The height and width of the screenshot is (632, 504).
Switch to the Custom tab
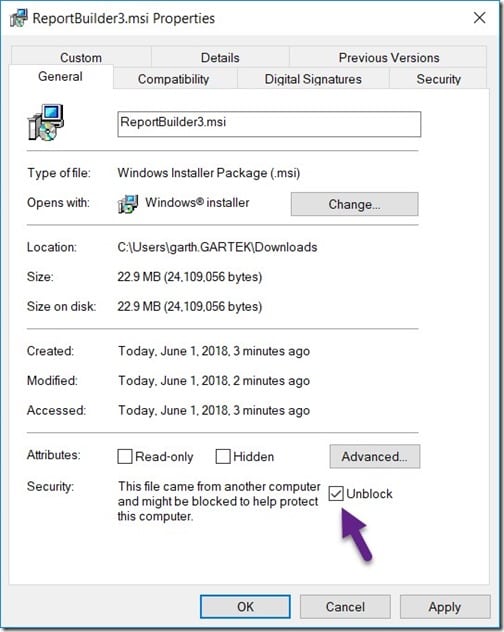point(81,57)
